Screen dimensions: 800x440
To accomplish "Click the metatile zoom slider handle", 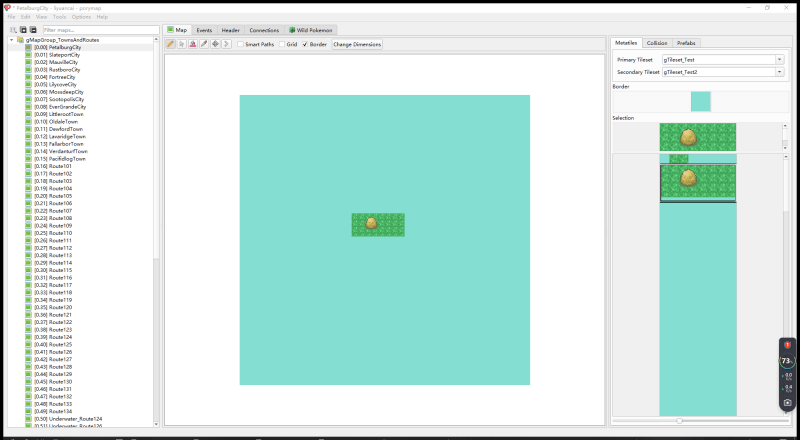I will [x=679, y=421].
